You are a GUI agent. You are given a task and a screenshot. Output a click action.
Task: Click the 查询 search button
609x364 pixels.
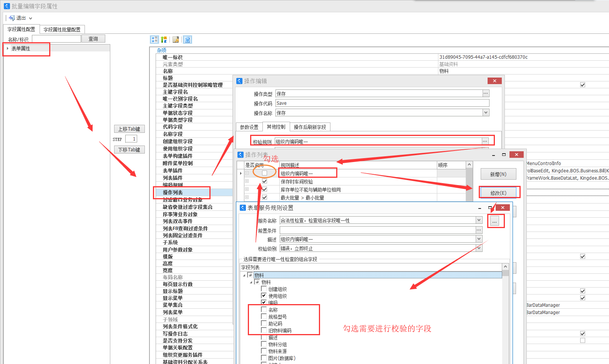(x=93, y=39)
